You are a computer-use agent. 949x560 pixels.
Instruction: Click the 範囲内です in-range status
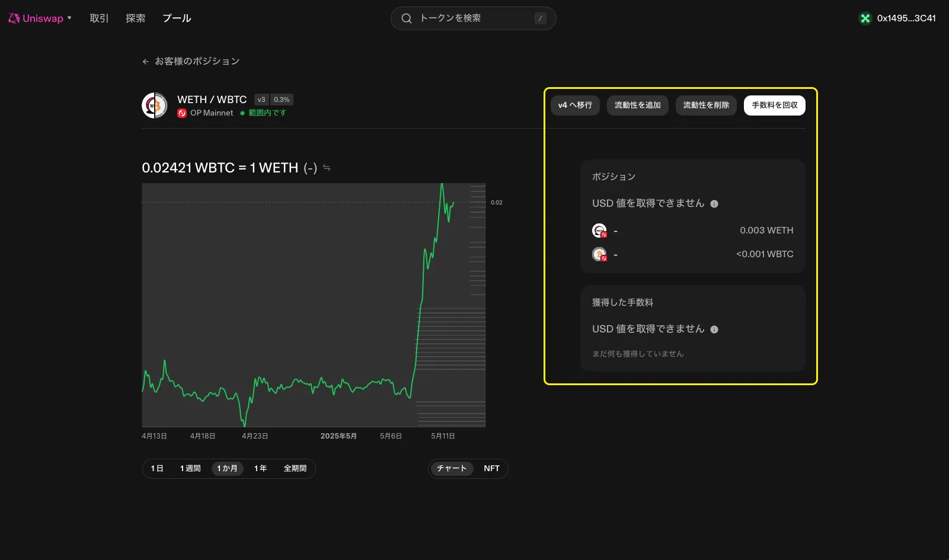(263, 113)
